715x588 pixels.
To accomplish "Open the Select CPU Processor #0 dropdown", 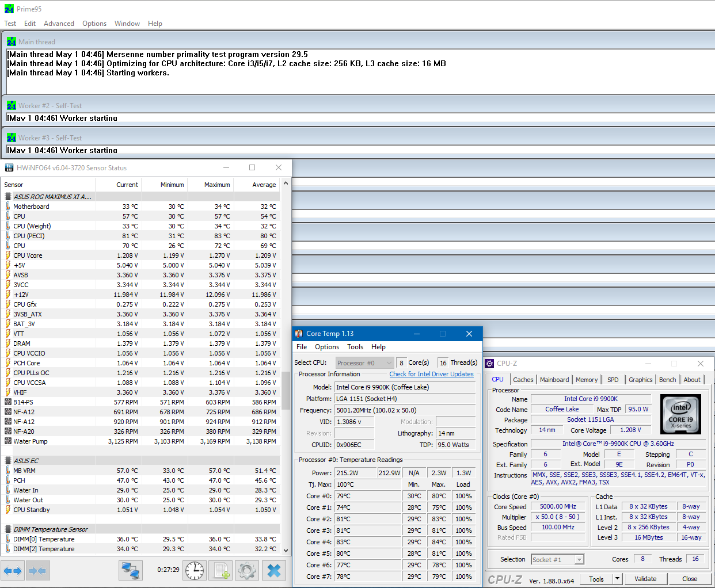I will [x=364, y=363].
